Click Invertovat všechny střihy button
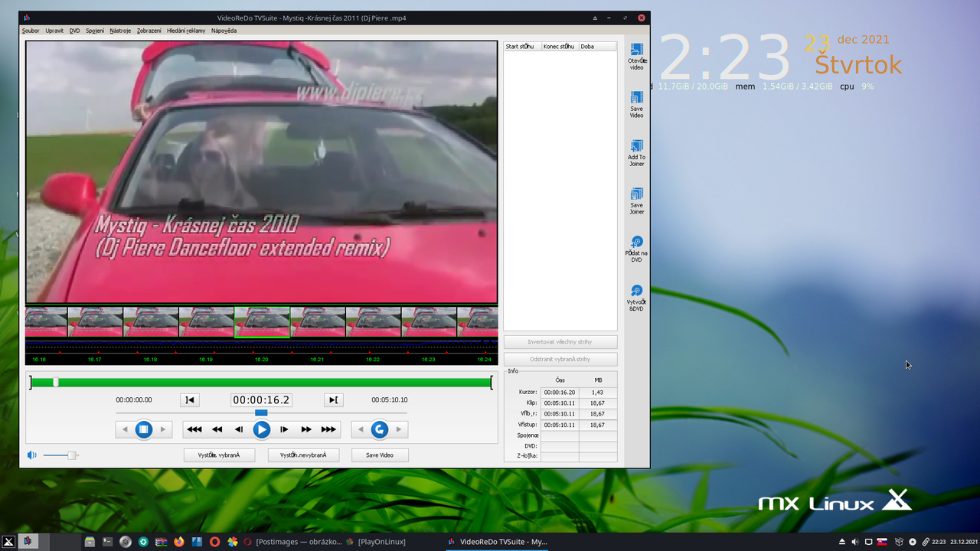This screenshot has height=551, width=980. point(560,342)
